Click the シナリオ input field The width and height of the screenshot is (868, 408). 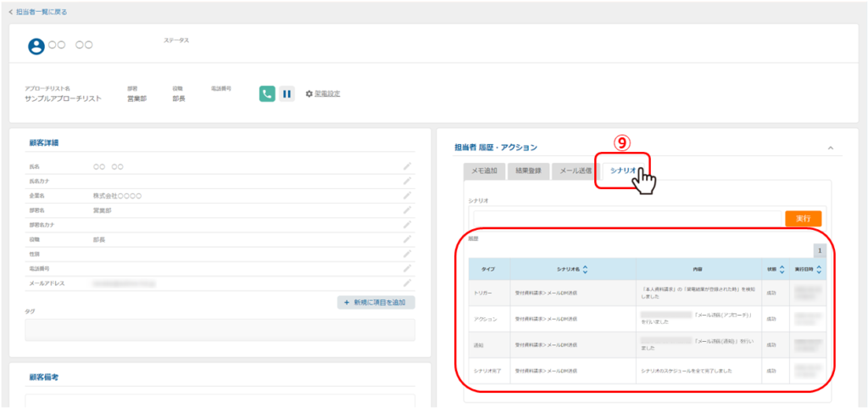point(624,218)
